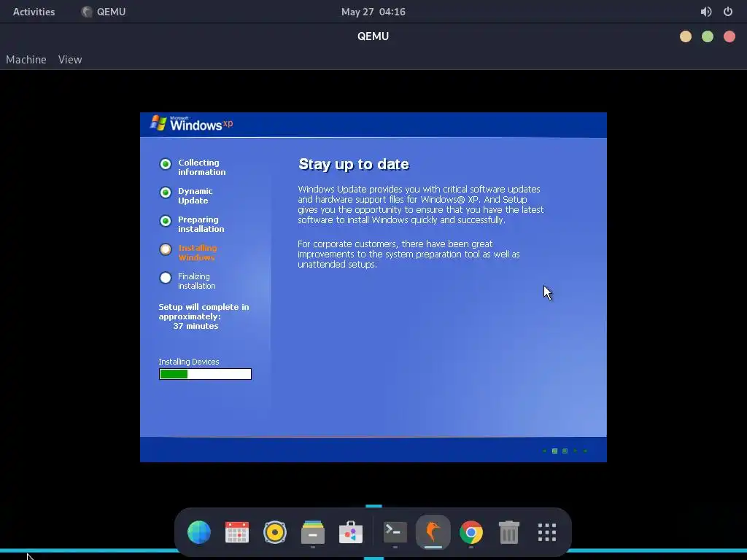Viewport: 747px width, 560px height.
Task: Close the QEMU window with red button
Action: (729, 36)
